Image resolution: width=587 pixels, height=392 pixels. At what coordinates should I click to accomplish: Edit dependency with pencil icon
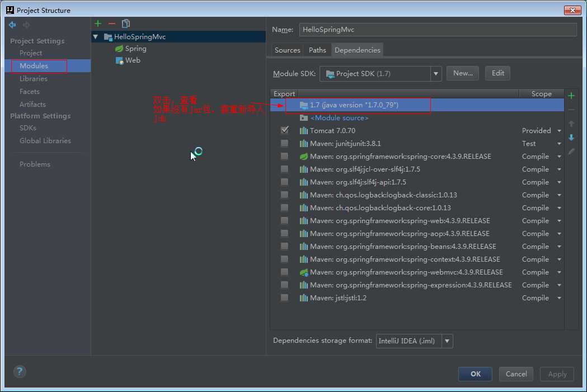pyautogui.click(x=571, y=152)
